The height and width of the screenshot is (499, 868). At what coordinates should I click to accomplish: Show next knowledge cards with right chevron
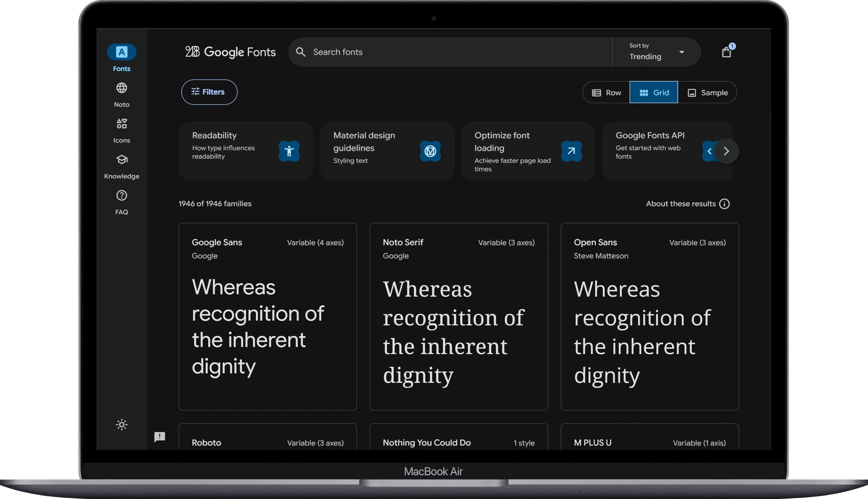click(726, 151)
